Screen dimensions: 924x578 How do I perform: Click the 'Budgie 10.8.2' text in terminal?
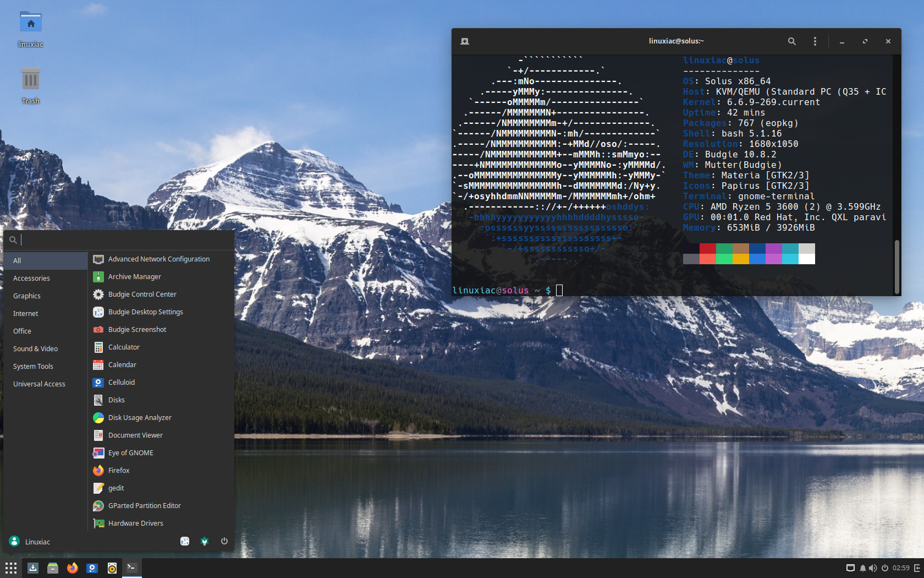coord(740,155)
